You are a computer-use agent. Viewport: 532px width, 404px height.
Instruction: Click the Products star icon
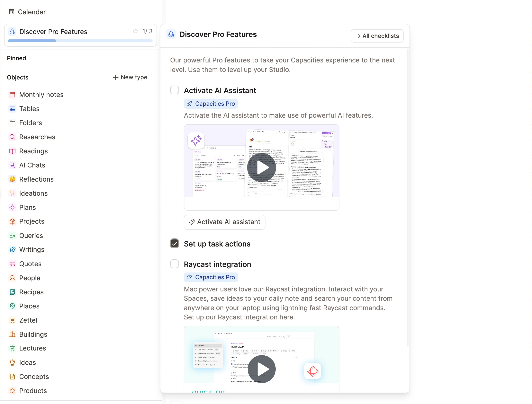tap(12, 391)
